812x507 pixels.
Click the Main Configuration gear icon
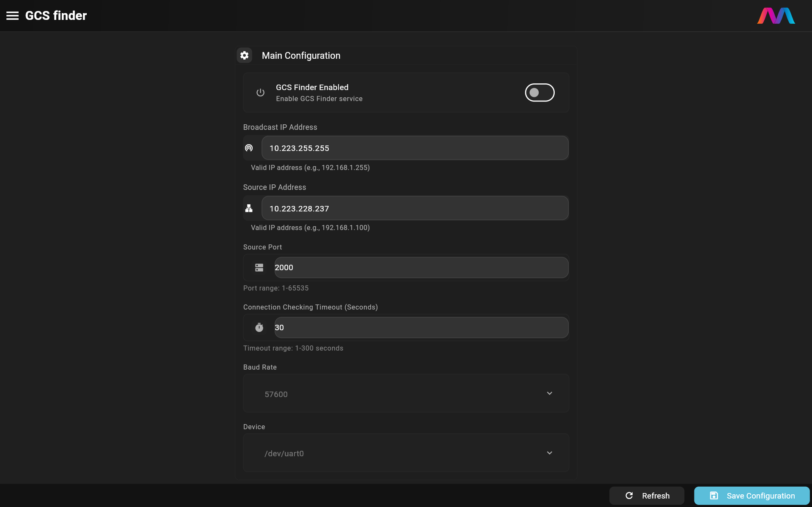click(244, 55)
